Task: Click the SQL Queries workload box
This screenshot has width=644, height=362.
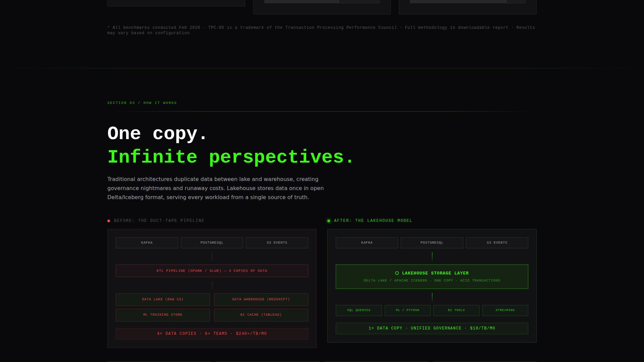Action: pyautogui.click(x=359, y=310)
